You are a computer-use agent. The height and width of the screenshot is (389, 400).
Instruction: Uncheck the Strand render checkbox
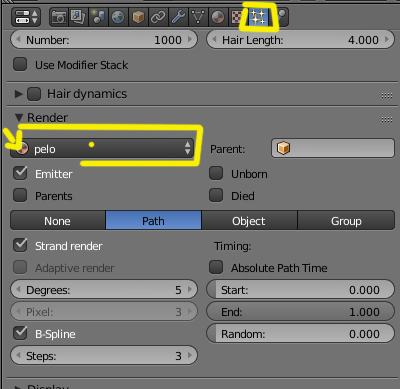[x=20, y=245]
